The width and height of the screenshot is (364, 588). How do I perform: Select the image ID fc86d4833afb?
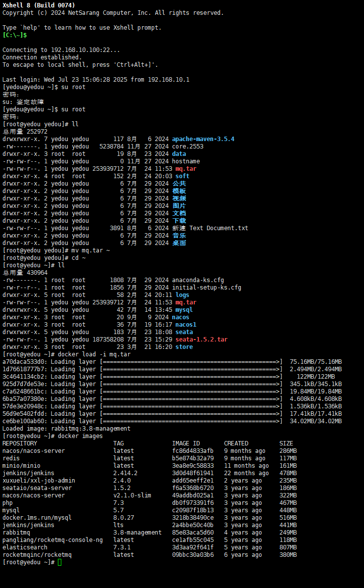[193, 451]
